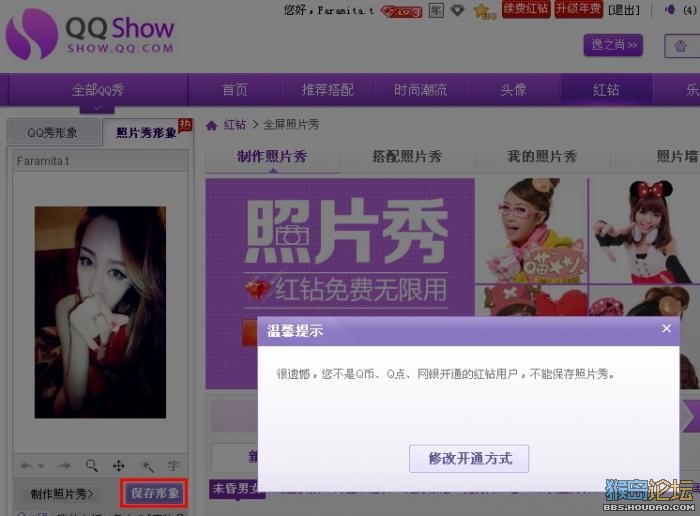
Task: Click the redo arrow in the photo toolbar
Action: click(x=64, y=466)
